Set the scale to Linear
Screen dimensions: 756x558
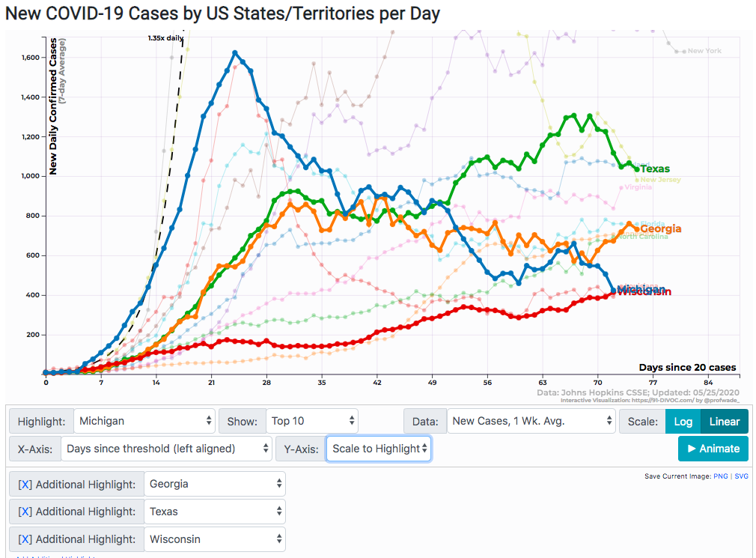724,422
